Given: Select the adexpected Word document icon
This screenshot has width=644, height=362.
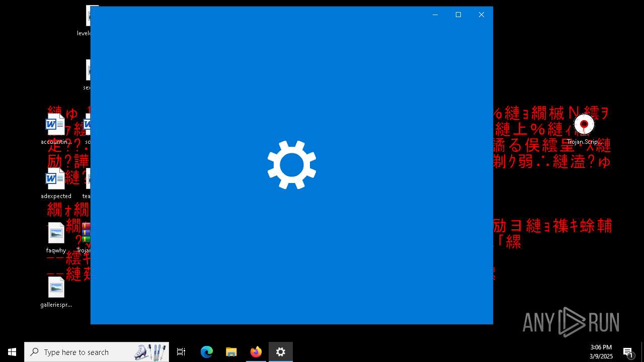Looking at the screenshot, I should 56,184.
